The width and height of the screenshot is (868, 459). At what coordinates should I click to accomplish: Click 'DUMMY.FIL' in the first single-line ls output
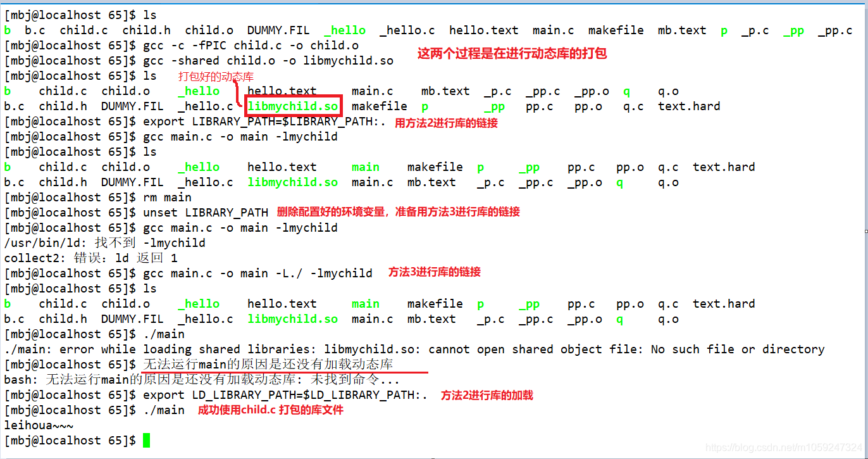point(278,30)
